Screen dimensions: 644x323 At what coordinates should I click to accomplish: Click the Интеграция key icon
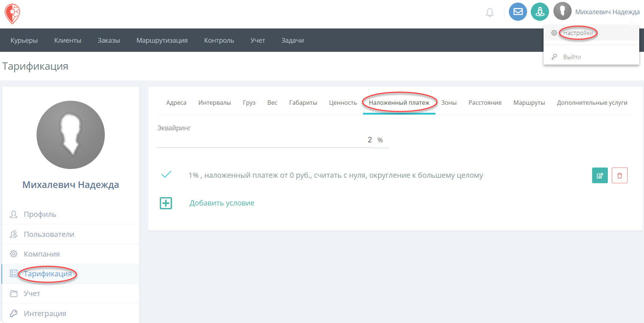pos(14,314)
